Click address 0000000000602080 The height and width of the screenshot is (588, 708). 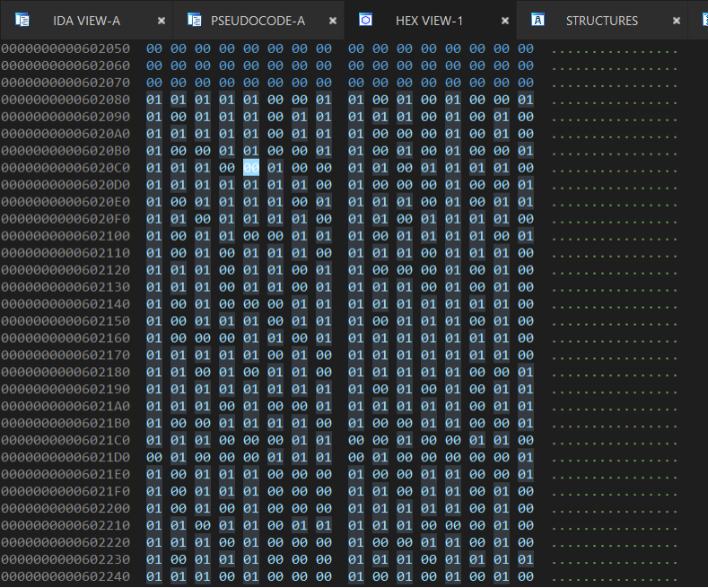click(x=66, y=100)
